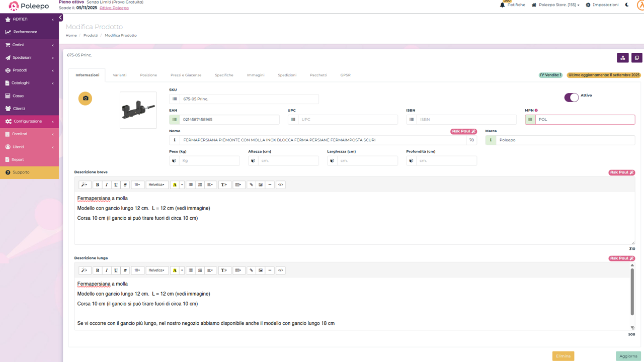Click the Aggiorna button
Image resolution: width=644 pixels, height=362 pixels.
click(x=628, y=356)
